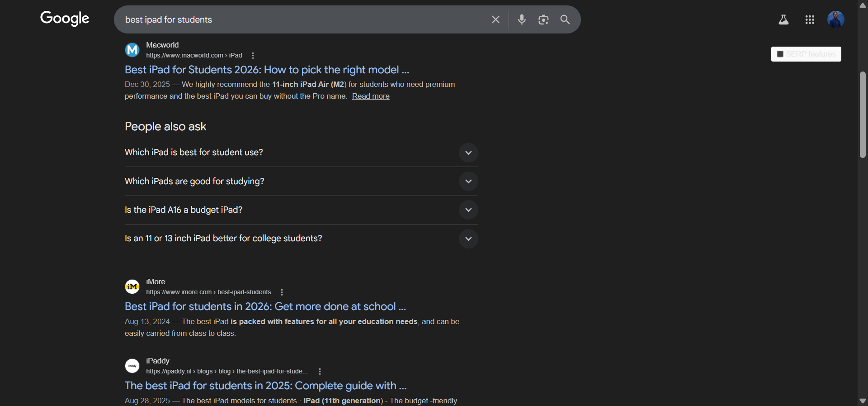The height and width of the screenshot is (406, 868).
Task: Click the Google logo
Action: pos(65,19)
